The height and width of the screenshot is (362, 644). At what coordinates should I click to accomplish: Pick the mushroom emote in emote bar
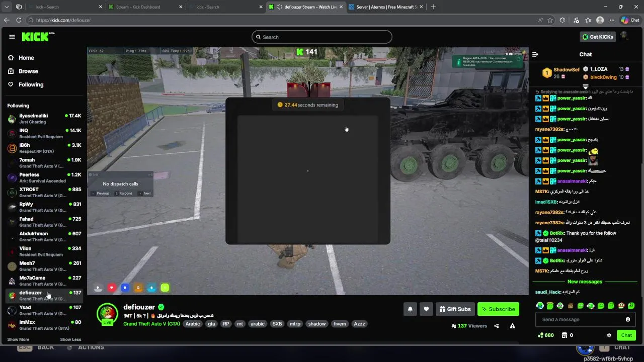coord(621,306)
